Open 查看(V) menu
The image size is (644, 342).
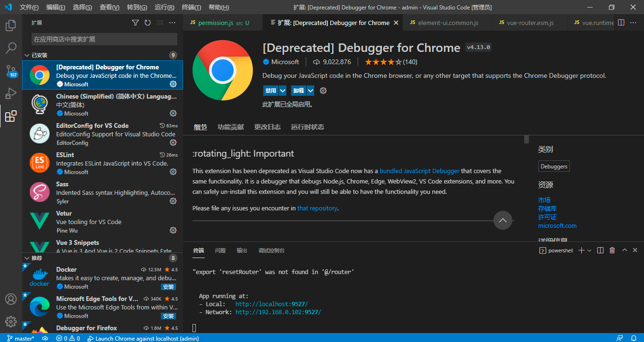pyautogui.click(x=109, y=7)
